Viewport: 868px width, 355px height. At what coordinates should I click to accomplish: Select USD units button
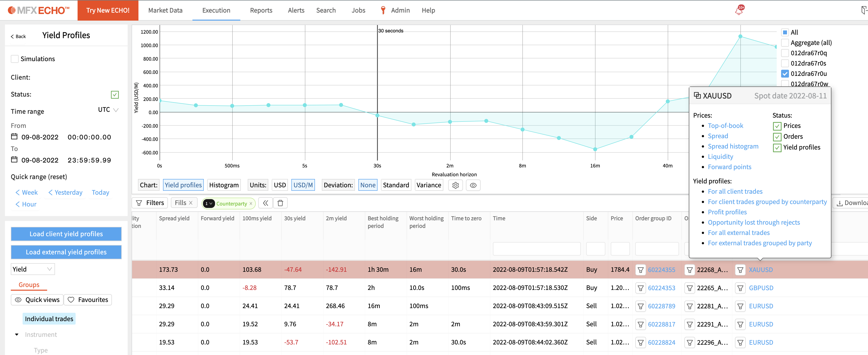[280, 185]
